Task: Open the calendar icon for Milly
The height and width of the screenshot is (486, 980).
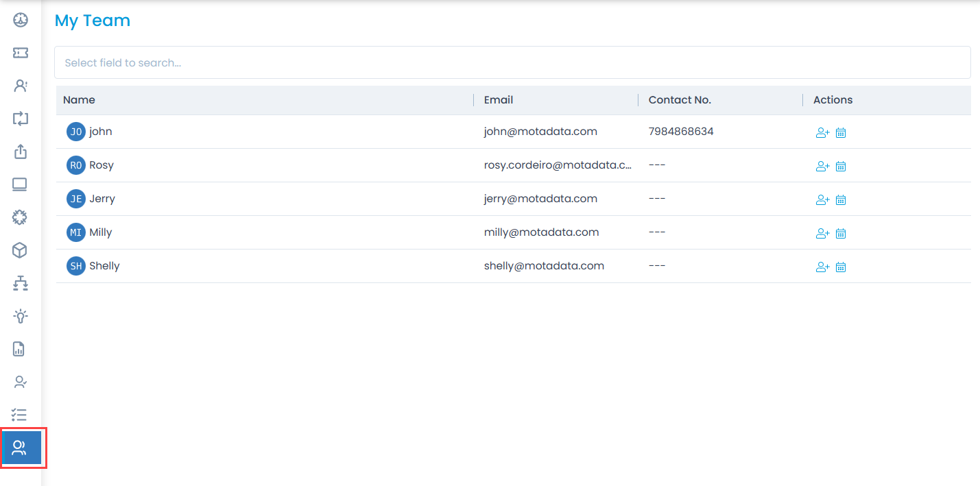Action: [841, 234]
